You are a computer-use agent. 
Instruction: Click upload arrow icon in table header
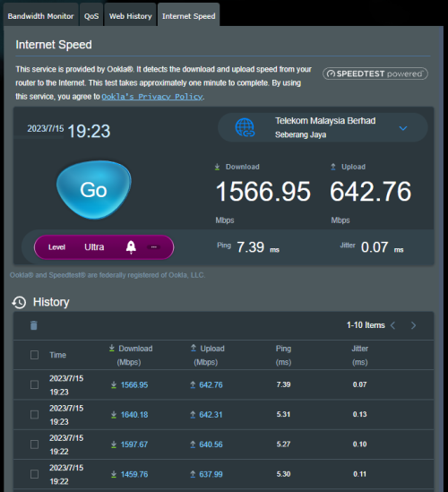click(194, 348)
